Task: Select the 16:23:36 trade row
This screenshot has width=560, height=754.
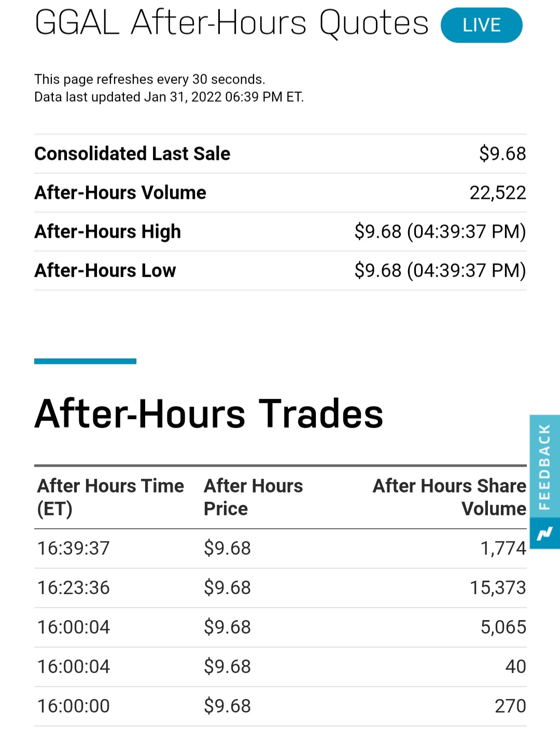Action: pos(281,588)
